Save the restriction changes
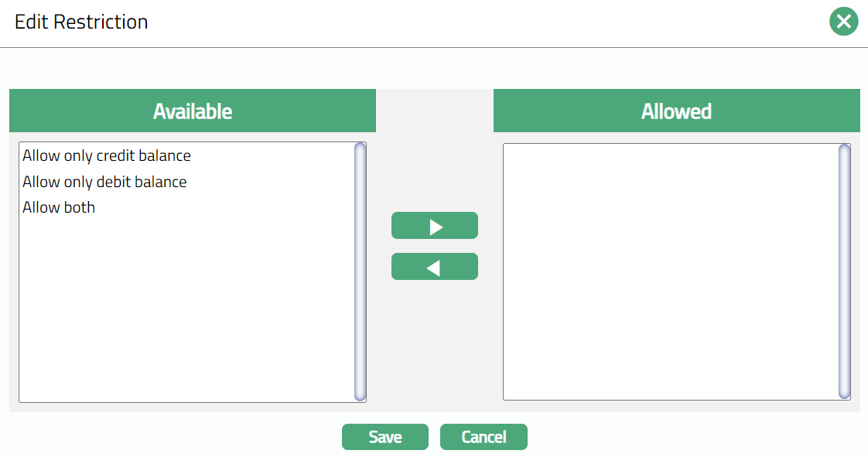This screenshot has width=868, height=457. click(x=384, y=437)
